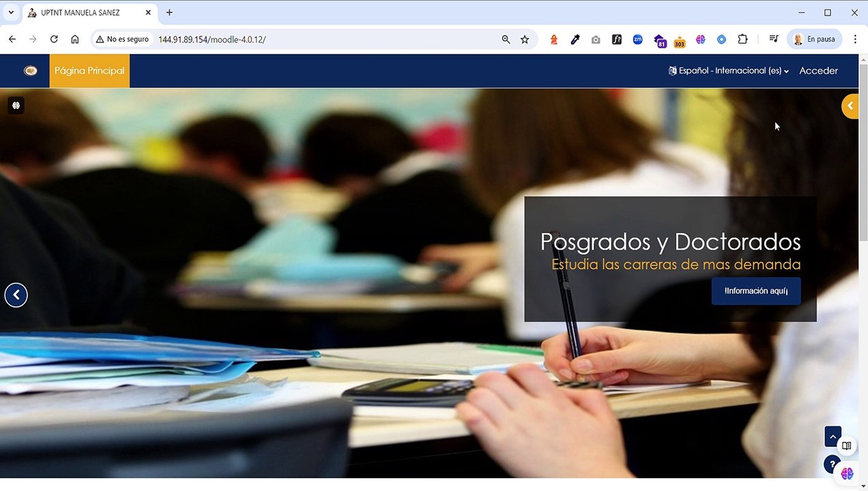868x491 pixels.
Task: Click the floating brain extension icon at the bottom right
Action: [848, 473]
